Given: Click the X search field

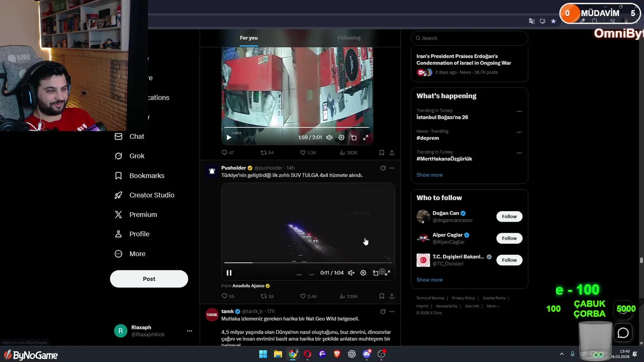Looking at the screenshot, I should [x=469, y=38].
